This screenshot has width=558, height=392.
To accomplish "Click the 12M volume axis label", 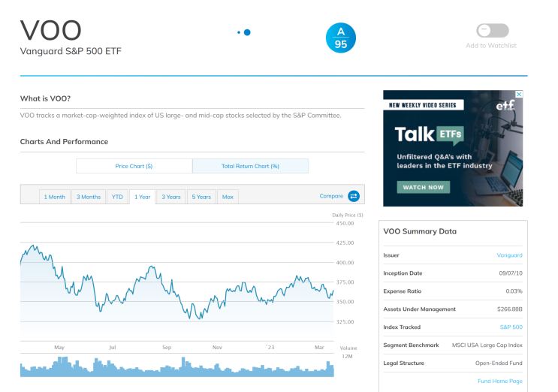I will [x=347, y=356].
